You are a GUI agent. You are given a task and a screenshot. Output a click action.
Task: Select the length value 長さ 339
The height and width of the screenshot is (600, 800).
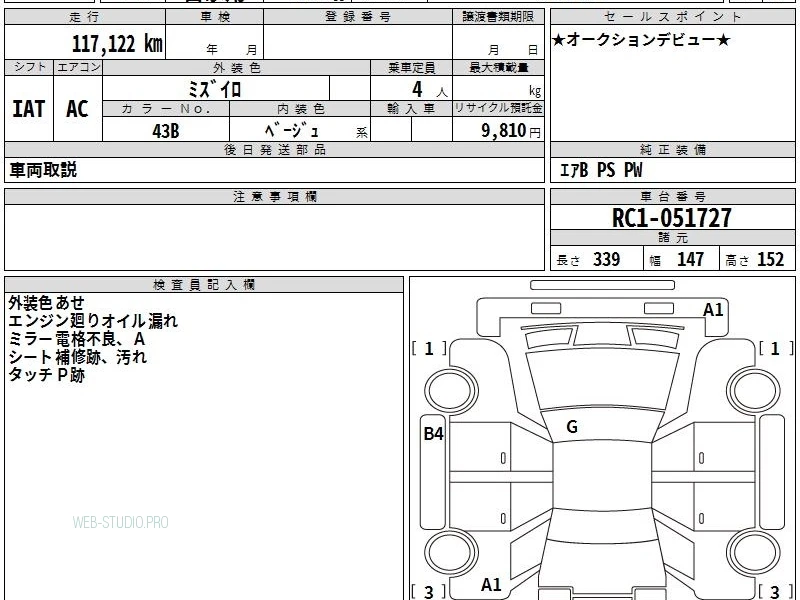(588, 260)
